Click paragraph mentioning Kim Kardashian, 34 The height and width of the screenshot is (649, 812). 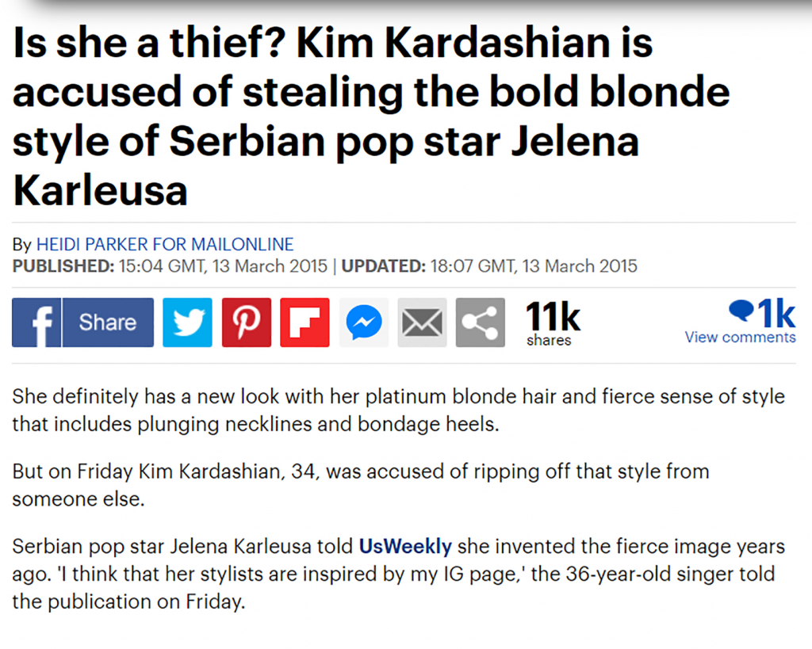[x=361, y=486]
